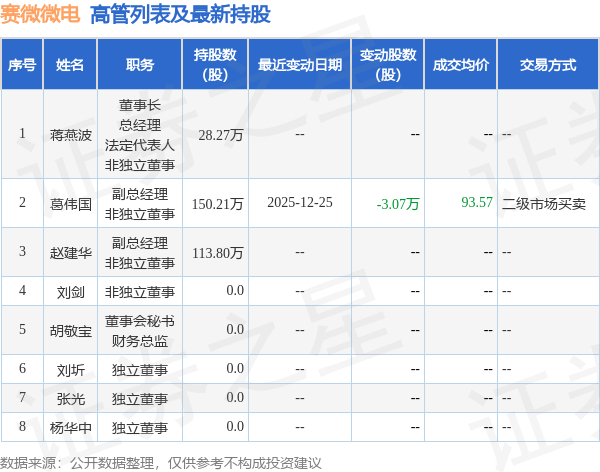Screen dimensions: 600x472
Task: Click the 高管列表及最新持股 heading
Action: [180, 15]
